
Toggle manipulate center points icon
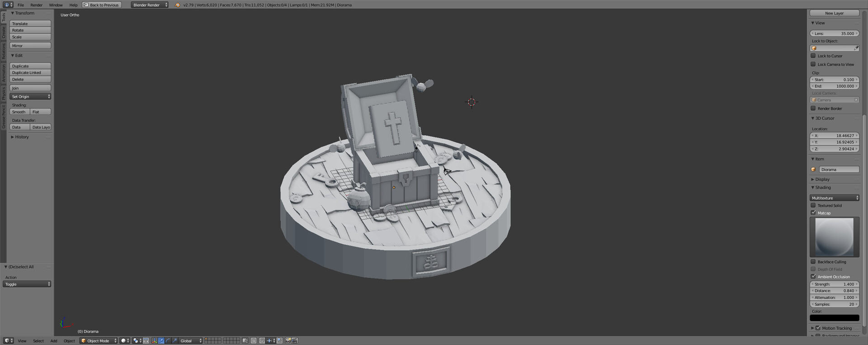pos(146,340)
